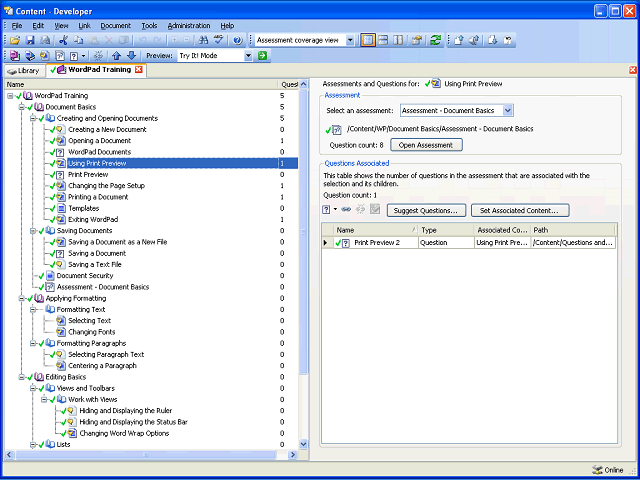The height and width of the screenshot is (480, 640).
Task: Collapse the Applying Formatting node
Action: click(21, 299)
